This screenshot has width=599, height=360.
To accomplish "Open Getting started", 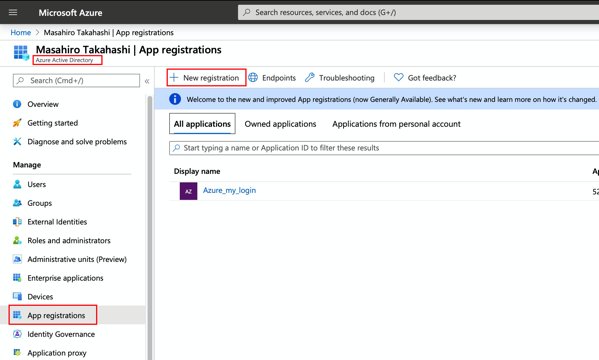I will tap(53, 123).
